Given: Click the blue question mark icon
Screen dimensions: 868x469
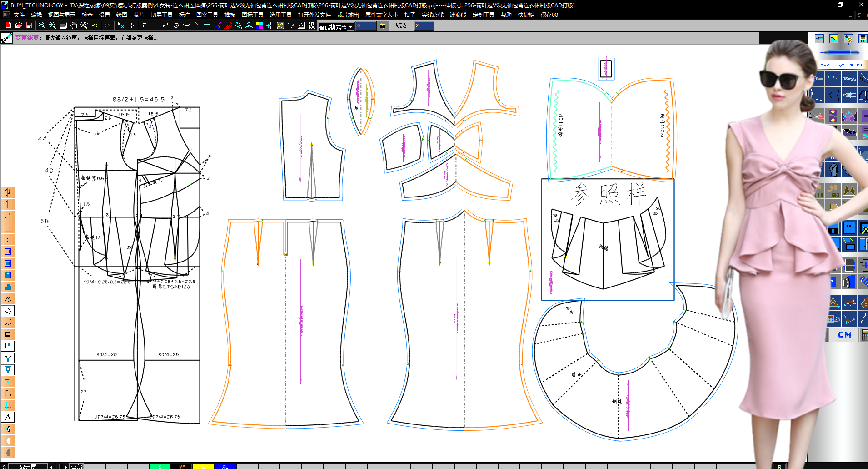Looking at the screenshot, I should pos(8,275).
